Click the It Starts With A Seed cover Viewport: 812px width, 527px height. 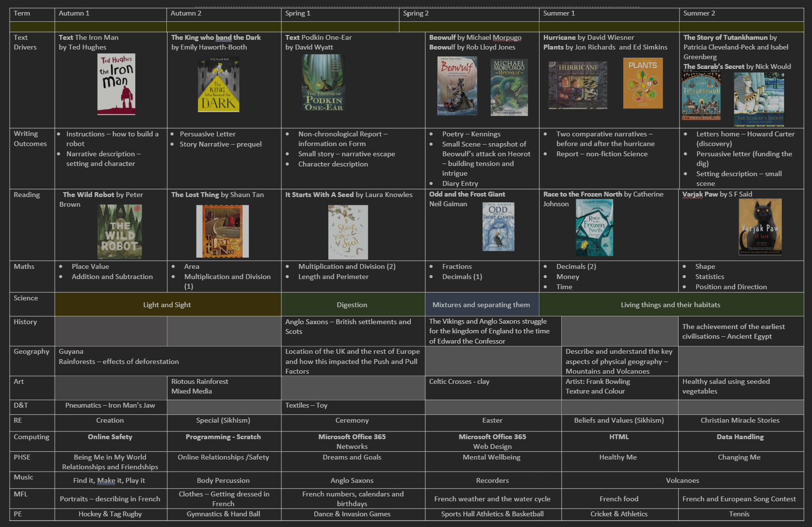(348, 232)
